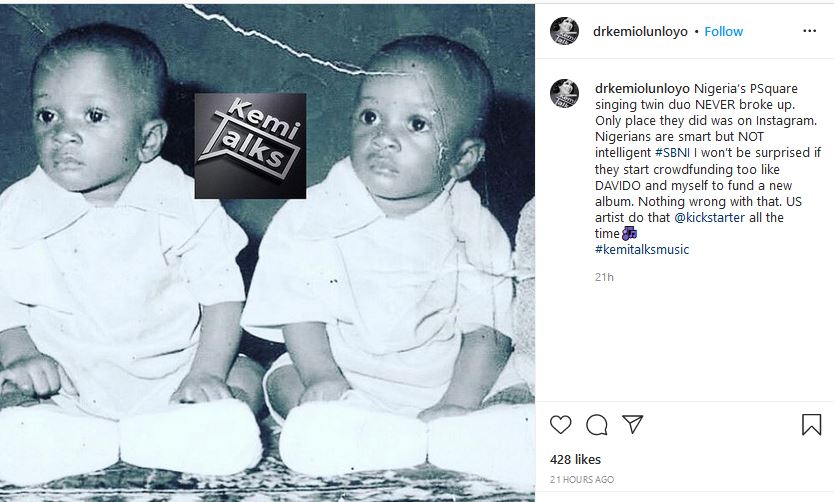Click the header profile avatar
This screenshot has height=502, width=834.
pyautogui.click(x=564, y=31)
